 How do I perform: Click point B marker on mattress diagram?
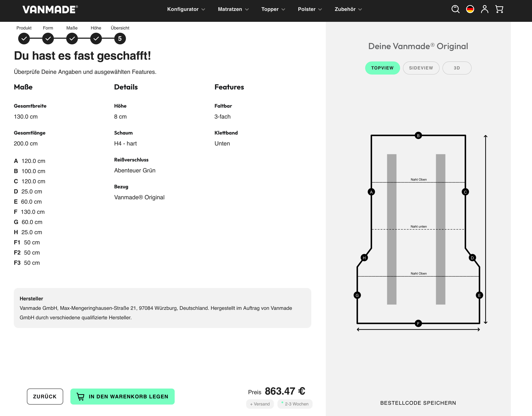[418, 135]
